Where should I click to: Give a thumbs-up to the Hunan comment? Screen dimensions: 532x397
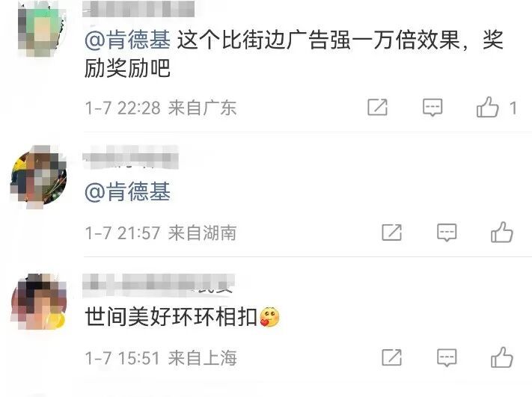click(502, 233)
